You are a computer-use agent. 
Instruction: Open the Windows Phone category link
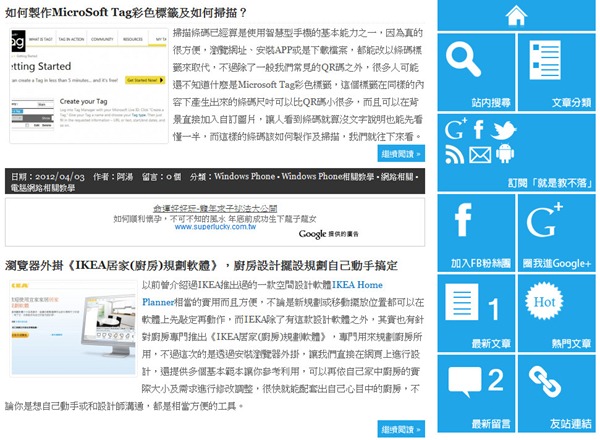tap(244, 176)
